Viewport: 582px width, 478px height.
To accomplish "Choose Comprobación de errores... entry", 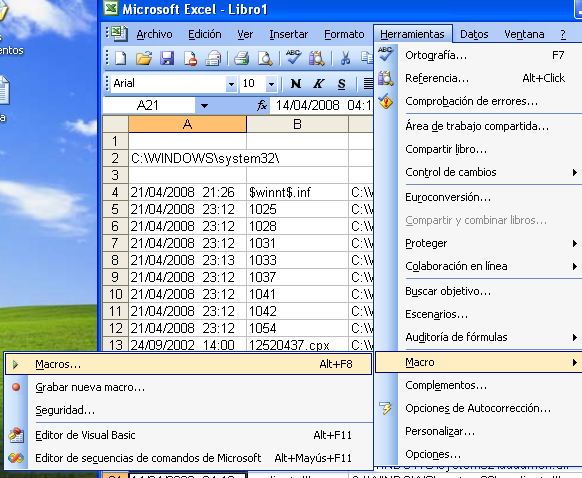I will [478, 101].
